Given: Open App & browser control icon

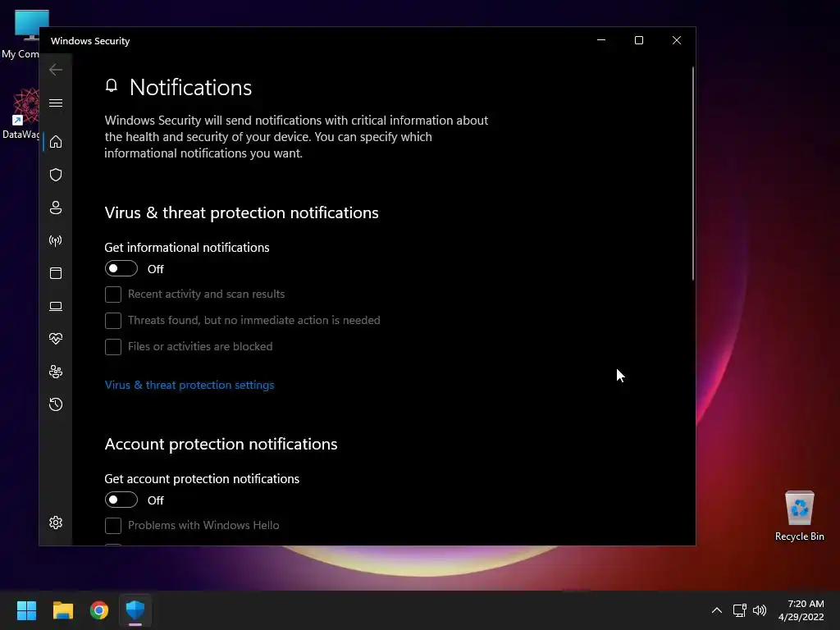Looking at the screenshot, I should 56,273.
